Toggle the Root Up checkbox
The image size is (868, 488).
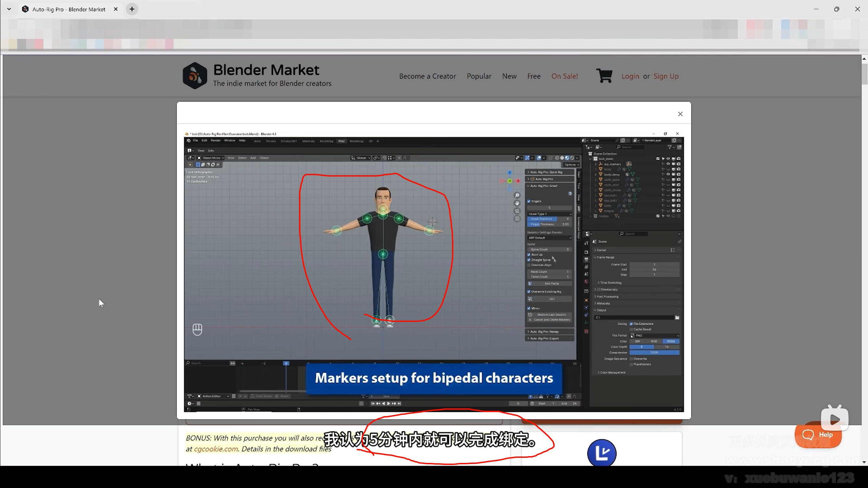(x=529, y=255)
